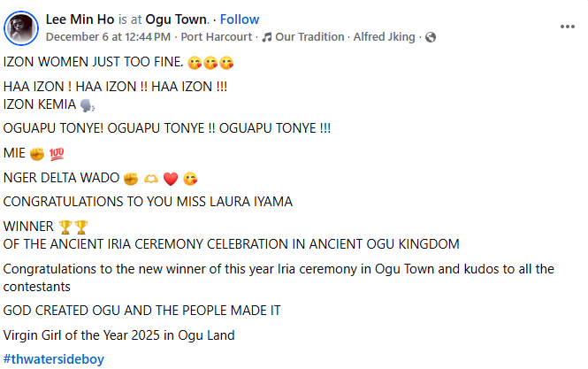This screenshot has height=369, width=588.
Task: Open the Port Harcourt location link
Action: 217,37
